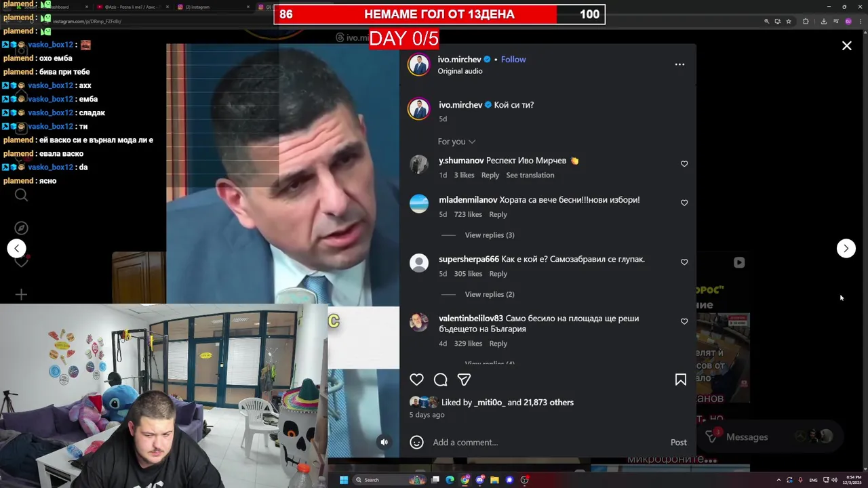Screen dimensions: 868x488
Task: Open the three-dot options menu of post
Action: tap(679, 64)
